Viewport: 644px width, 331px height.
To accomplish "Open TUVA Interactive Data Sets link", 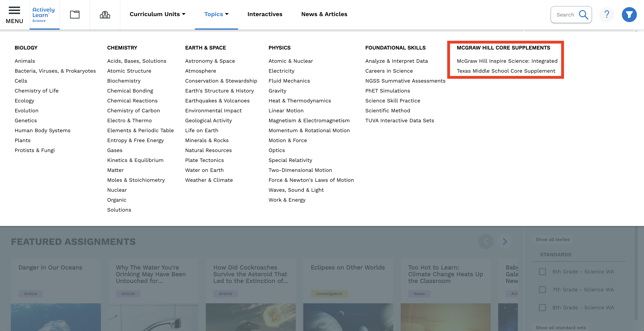I will click(x=399, y=121).
